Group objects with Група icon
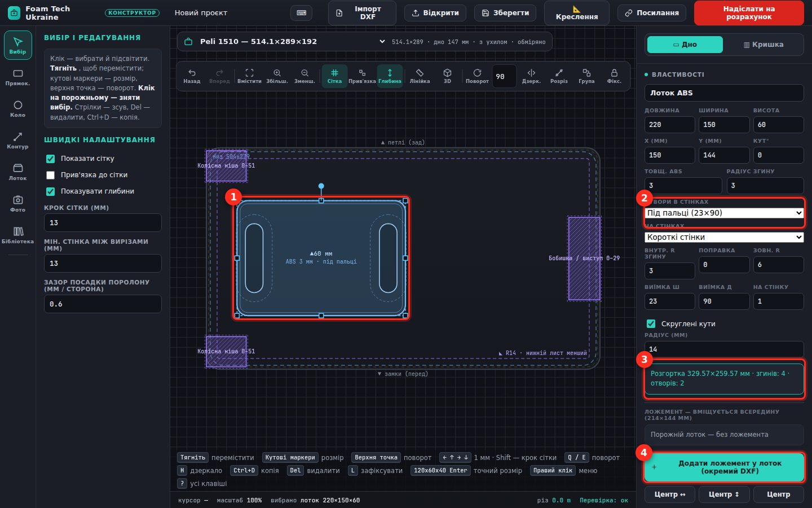 pos(586,76)
